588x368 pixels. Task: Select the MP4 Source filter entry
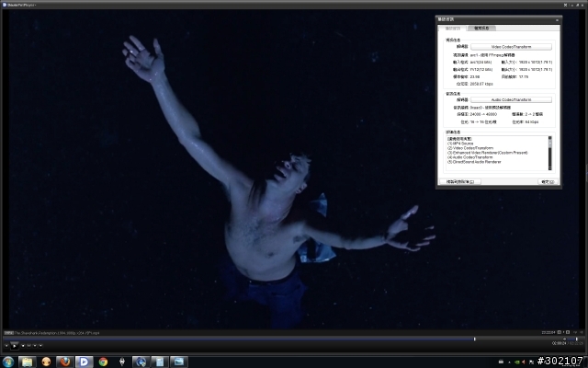pos(460,144)
